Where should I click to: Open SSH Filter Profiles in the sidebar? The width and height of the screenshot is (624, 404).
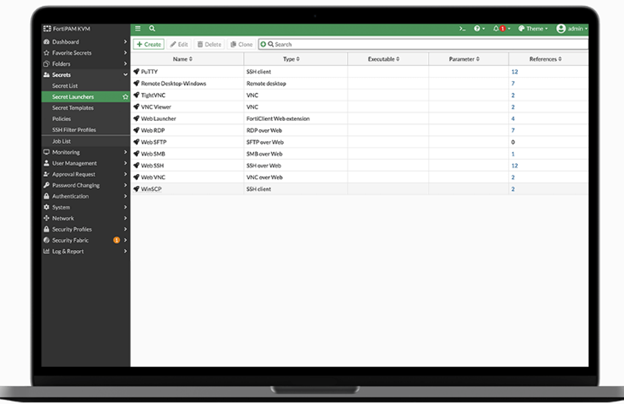click(x=74, y=130)
